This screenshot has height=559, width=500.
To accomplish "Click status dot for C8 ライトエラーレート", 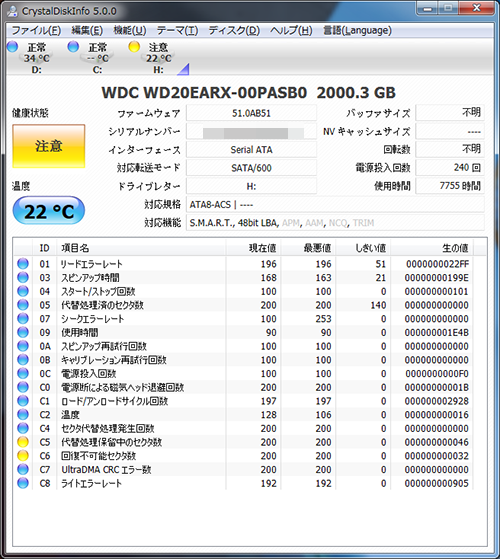I will (x=23, y=483).
